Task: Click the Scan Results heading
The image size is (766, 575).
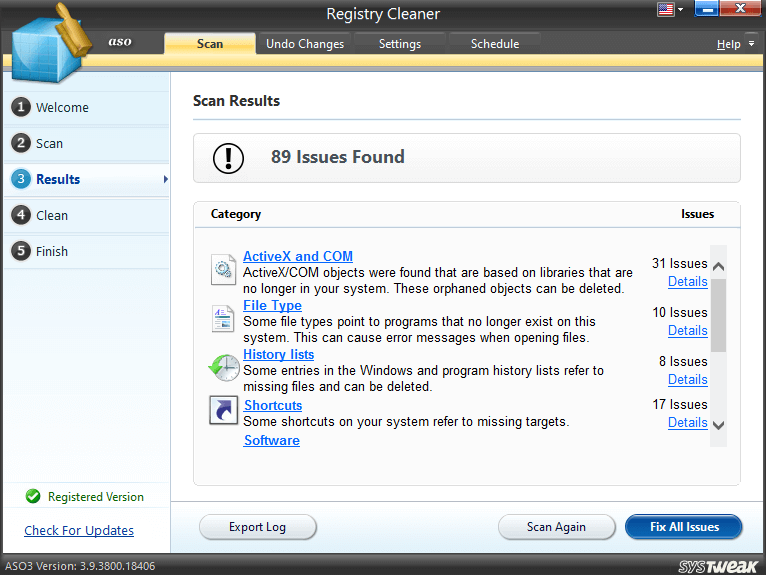Action: pyautogui.click(x=236, y=101)
